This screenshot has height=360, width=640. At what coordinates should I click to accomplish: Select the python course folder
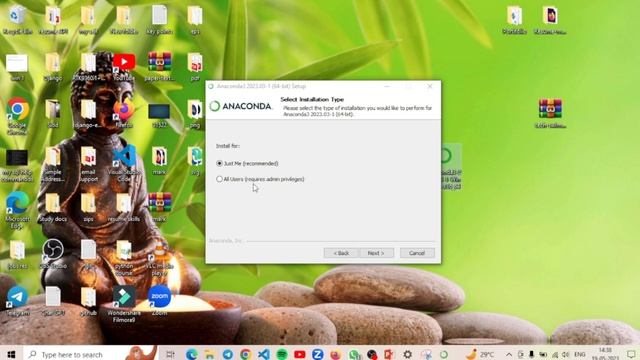click(x=124, y=258)
